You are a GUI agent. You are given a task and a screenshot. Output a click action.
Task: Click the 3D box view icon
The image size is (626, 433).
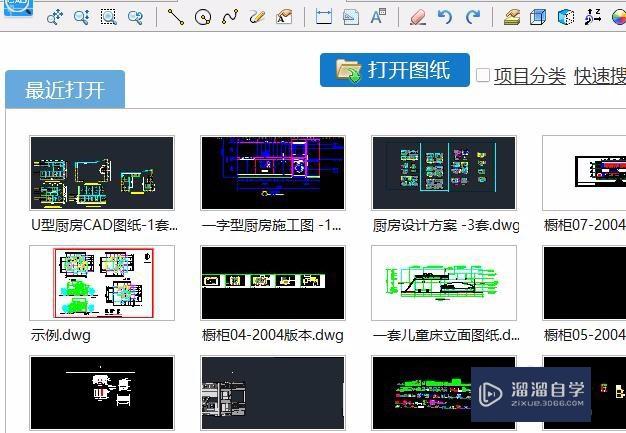click(x=538, y=17)
